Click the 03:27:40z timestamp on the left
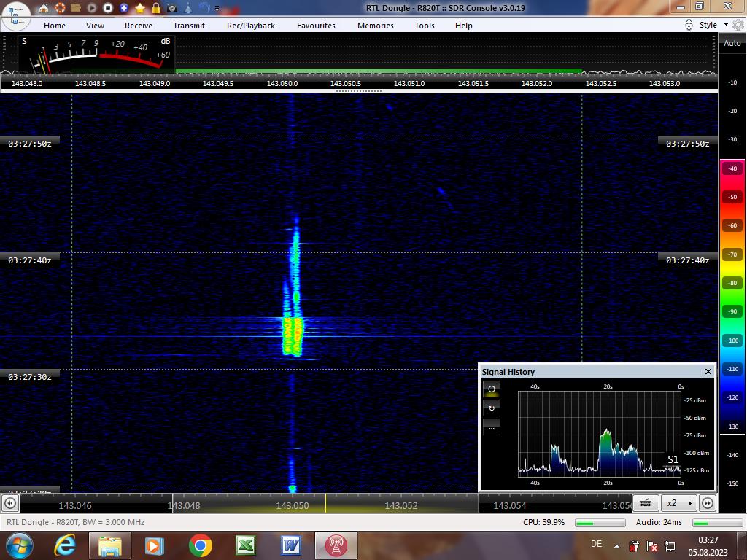The width and height of the screenshot is (747, 560). click(x=29, y=260)
